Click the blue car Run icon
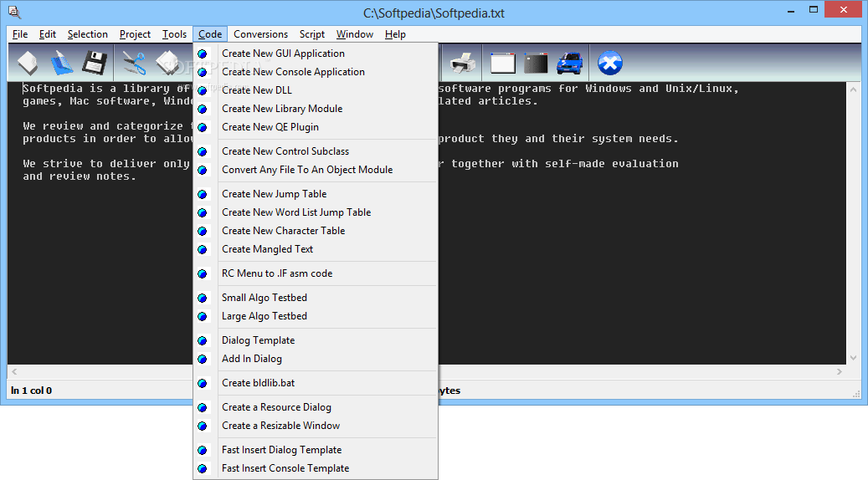Image resolution: width=868 pixels, height=480 pixels. coord(570,63)
